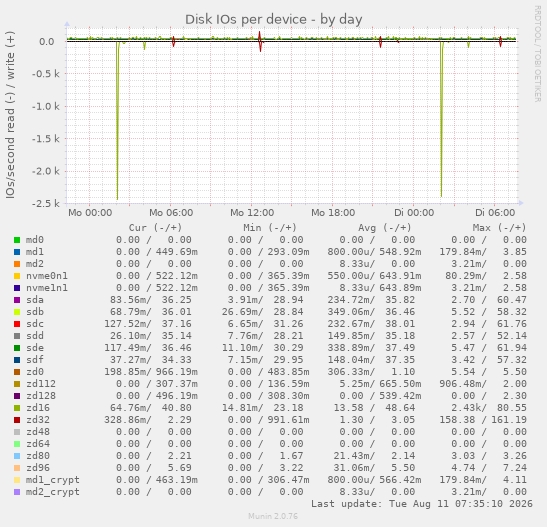Click the sda legend label text

click(35, 300)
